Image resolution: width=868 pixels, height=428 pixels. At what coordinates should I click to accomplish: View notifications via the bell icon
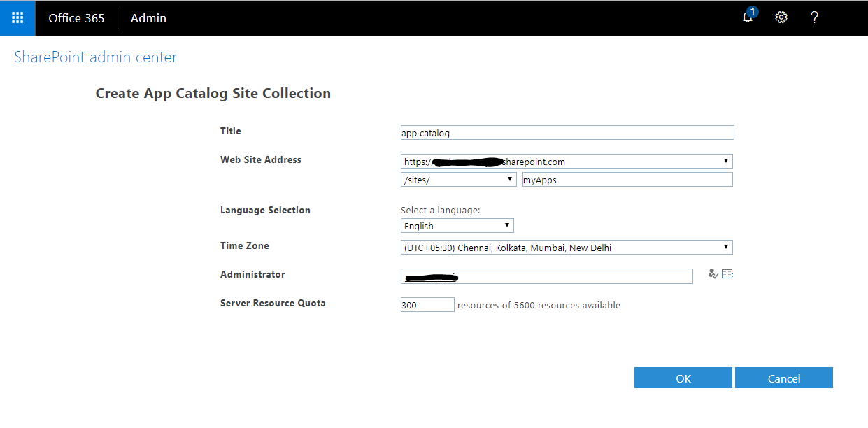748,17
